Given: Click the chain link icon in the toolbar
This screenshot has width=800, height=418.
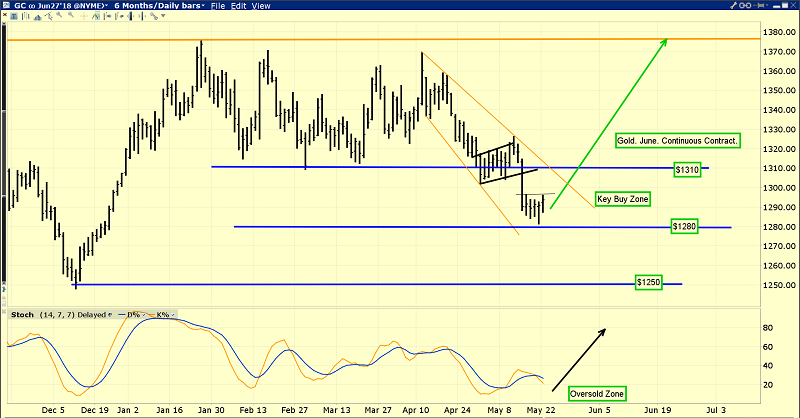Looking at the screenshot, I should pyautogui.click(x=153, y=16).
